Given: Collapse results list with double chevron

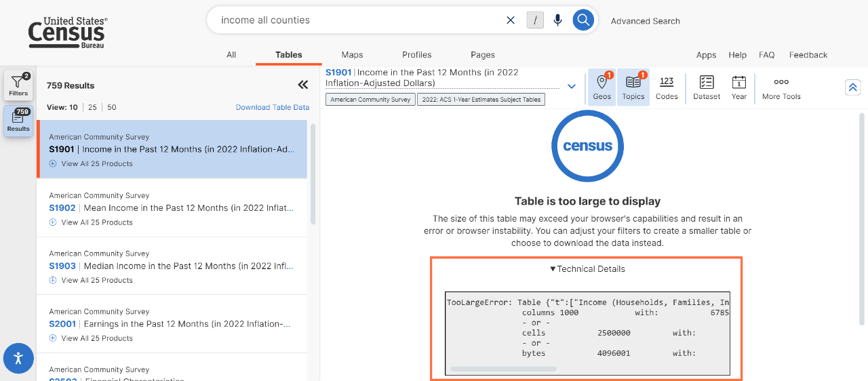Looking at the screenshot, I should tap(303, 85).
